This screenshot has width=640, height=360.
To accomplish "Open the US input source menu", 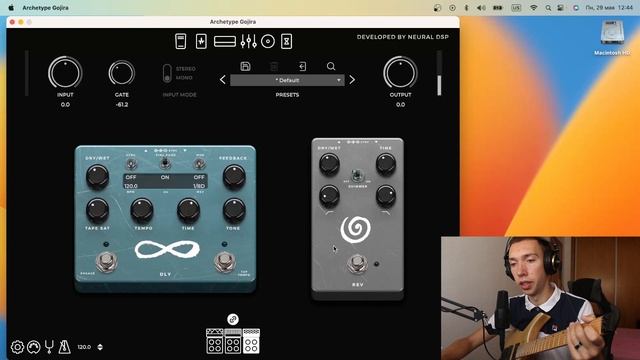I will [x=516, y=8].
